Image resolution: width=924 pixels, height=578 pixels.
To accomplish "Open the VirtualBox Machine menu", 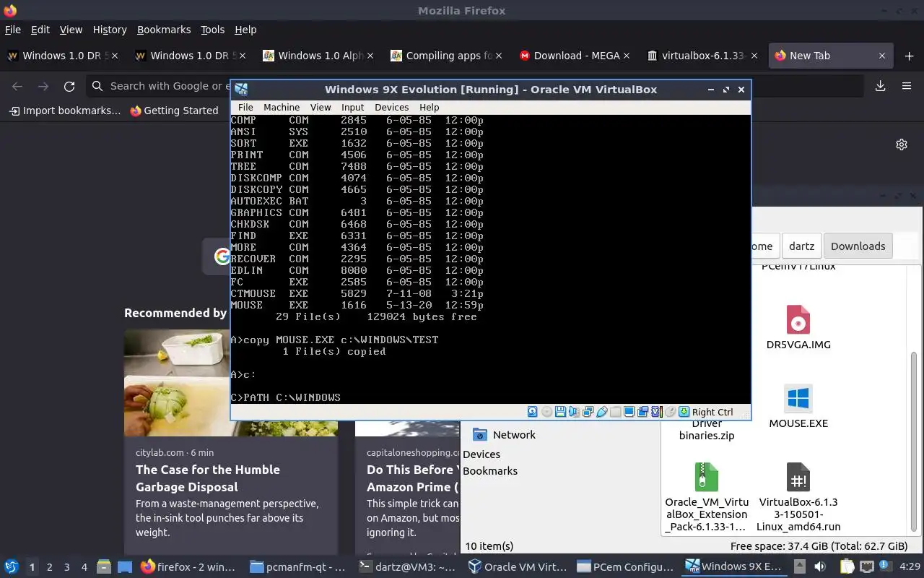I will (282, 107).
